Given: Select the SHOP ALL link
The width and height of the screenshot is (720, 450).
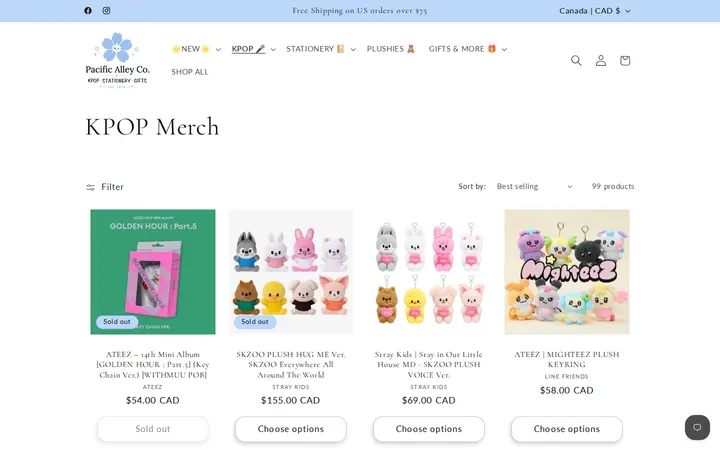Looking at the screenshot, I should 190,72.
